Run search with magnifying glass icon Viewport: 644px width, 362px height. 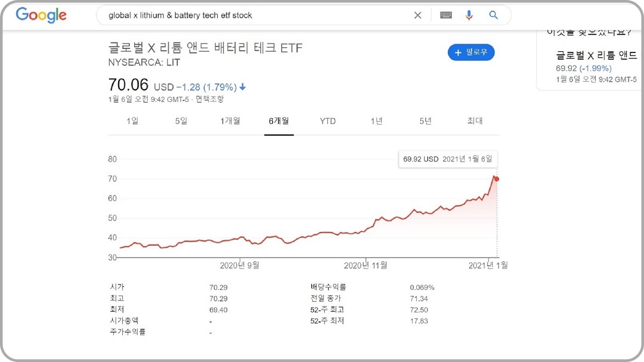coord(493,15)
